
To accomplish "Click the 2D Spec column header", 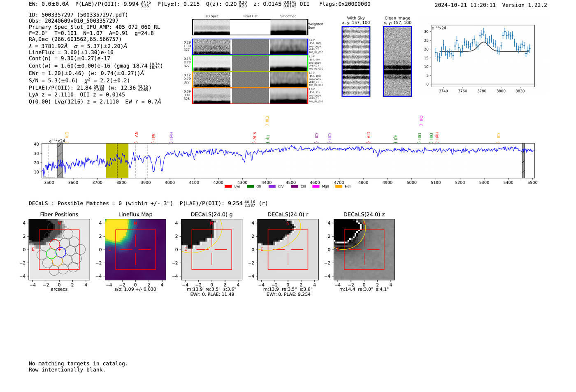I will click(212, 16).
